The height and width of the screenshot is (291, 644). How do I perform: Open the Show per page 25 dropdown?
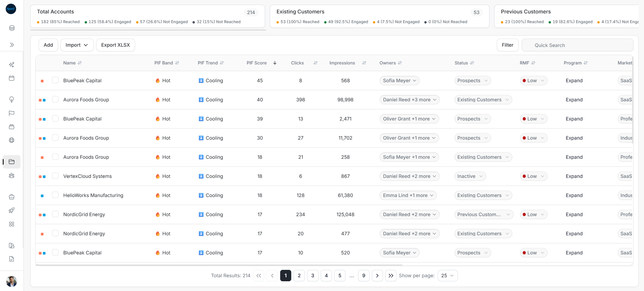point(448,276)
